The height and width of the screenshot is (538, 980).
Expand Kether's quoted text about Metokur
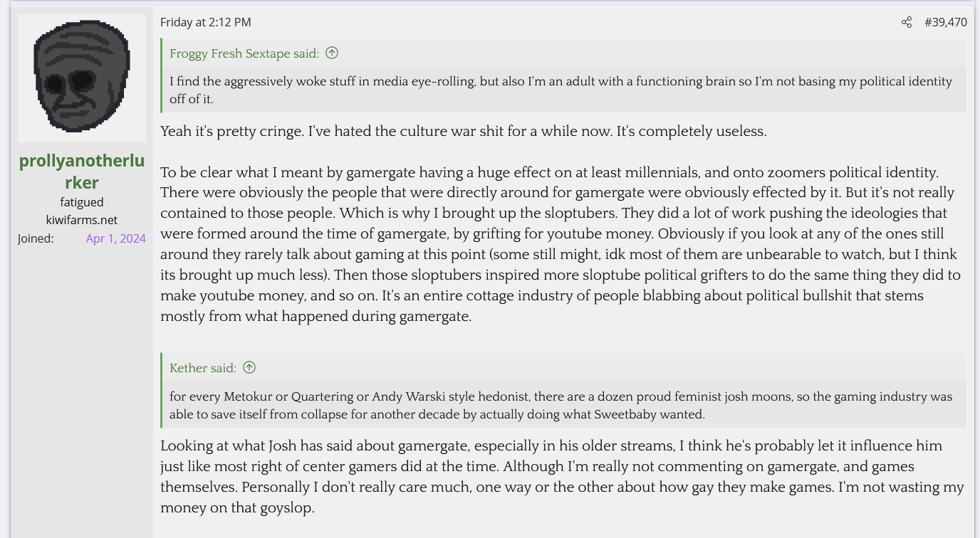(x=560, y=405)
